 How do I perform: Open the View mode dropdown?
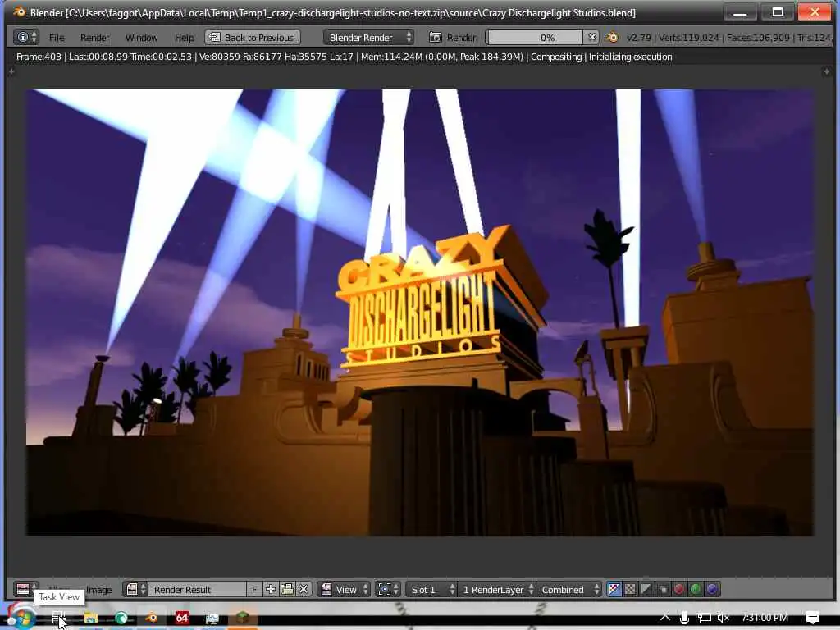point(345,589)
